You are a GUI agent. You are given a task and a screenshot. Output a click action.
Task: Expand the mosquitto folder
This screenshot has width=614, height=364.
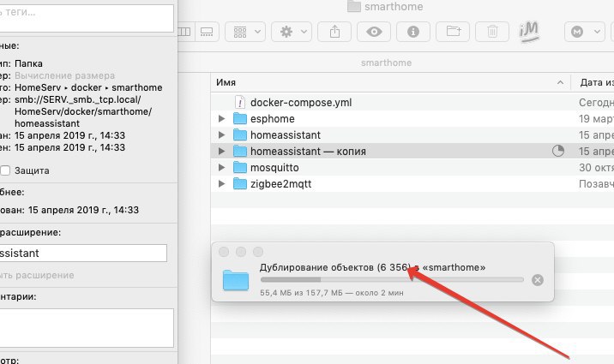pos(221,167)
